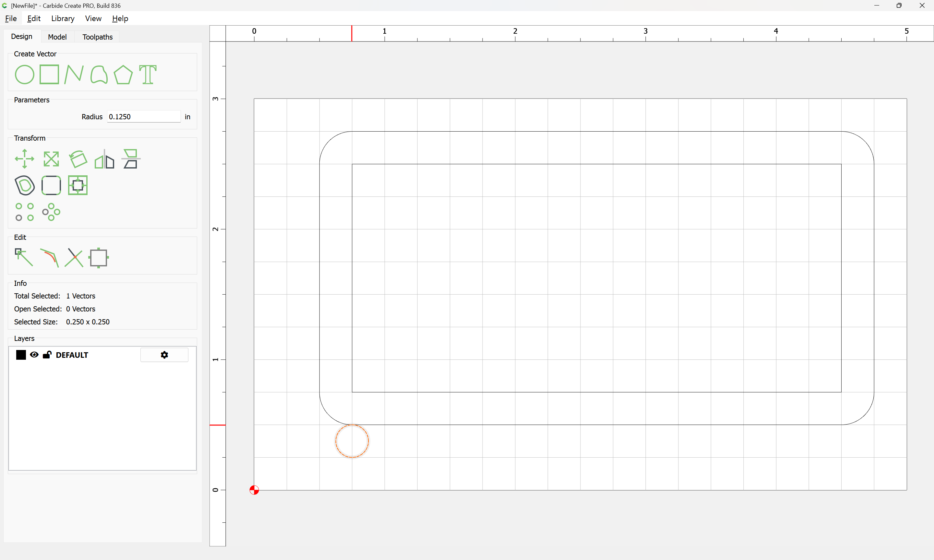The image size is (934, 560).
Task: Click the DEFAULT layer black color swatch
Action: point(21,355)
